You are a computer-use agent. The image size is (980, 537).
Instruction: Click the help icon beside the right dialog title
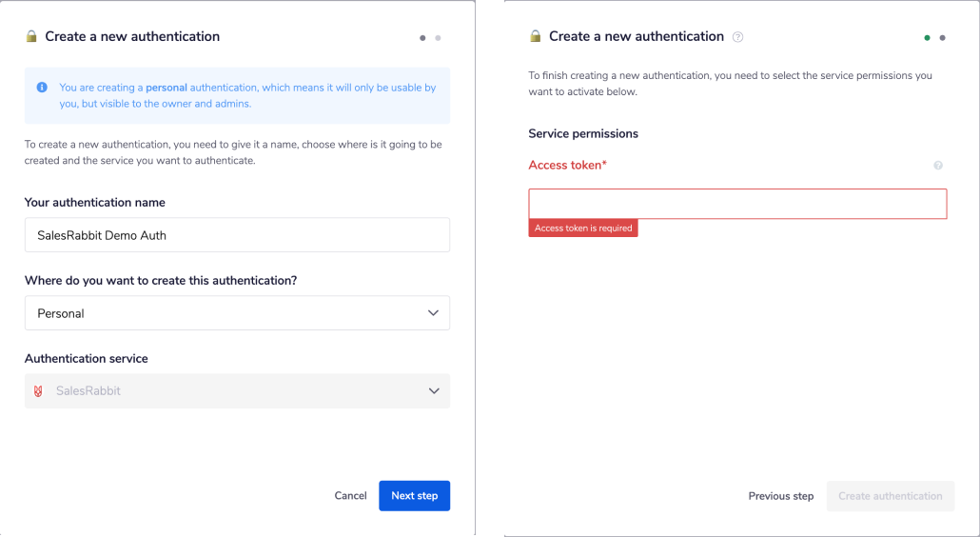click(737, 37)
